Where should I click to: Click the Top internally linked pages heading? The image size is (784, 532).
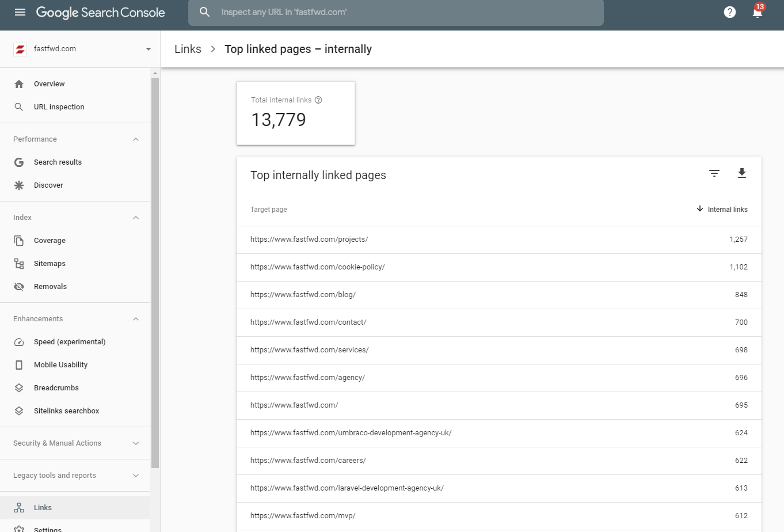coord(318,175)
